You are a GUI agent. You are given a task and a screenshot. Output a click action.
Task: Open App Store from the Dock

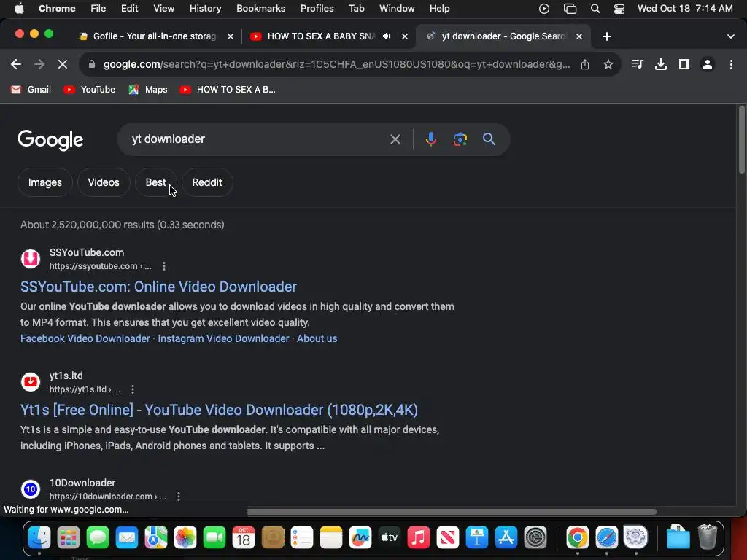pyautogui.click(x=506, y=537)
